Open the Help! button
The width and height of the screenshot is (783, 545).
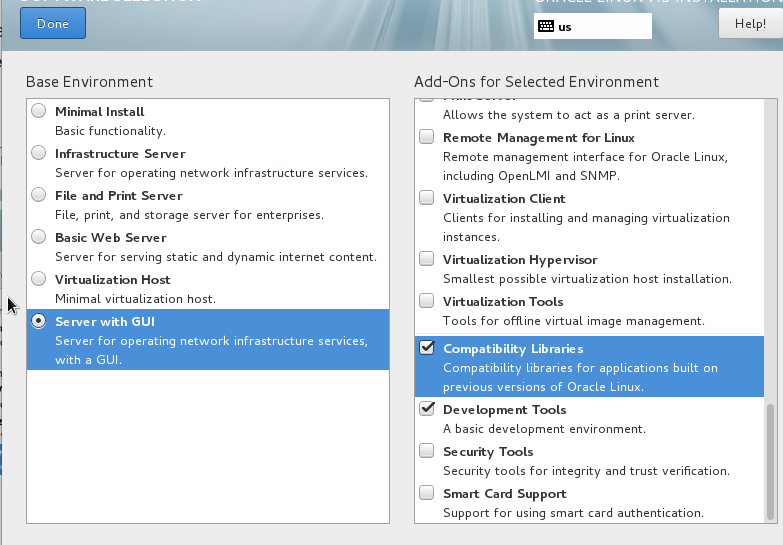point(751,23)
